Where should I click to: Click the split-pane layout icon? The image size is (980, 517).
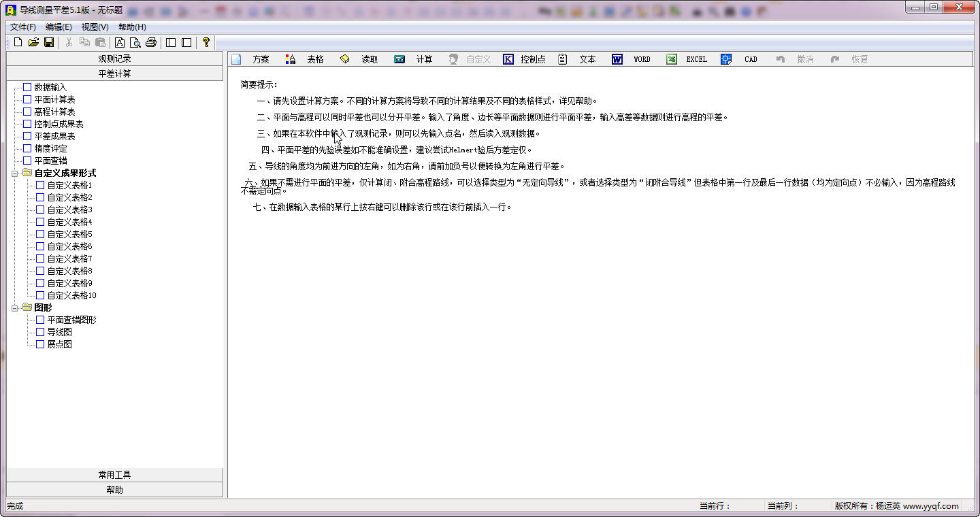(171, 42)
